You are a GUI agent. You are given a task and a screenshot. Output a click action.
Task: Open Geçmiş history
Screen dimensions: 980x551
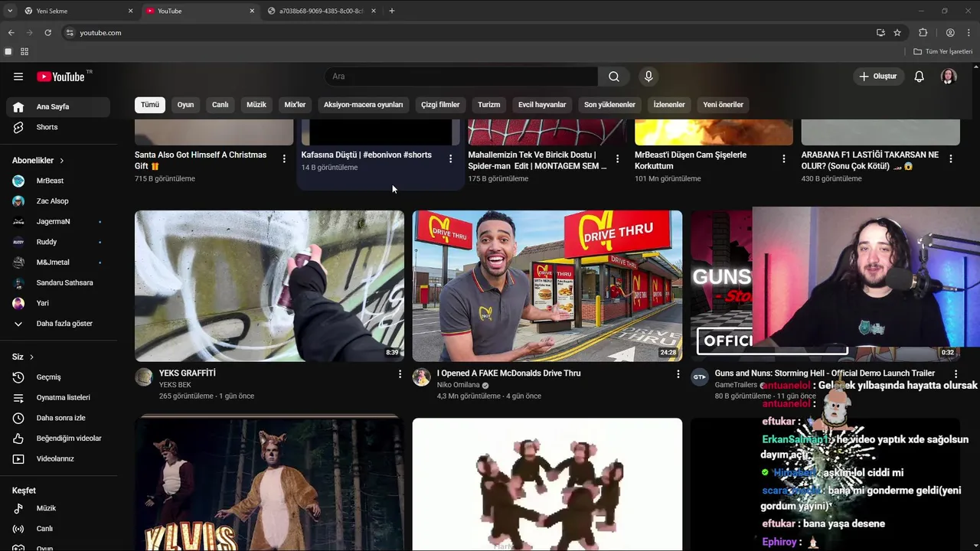(58, 377)
